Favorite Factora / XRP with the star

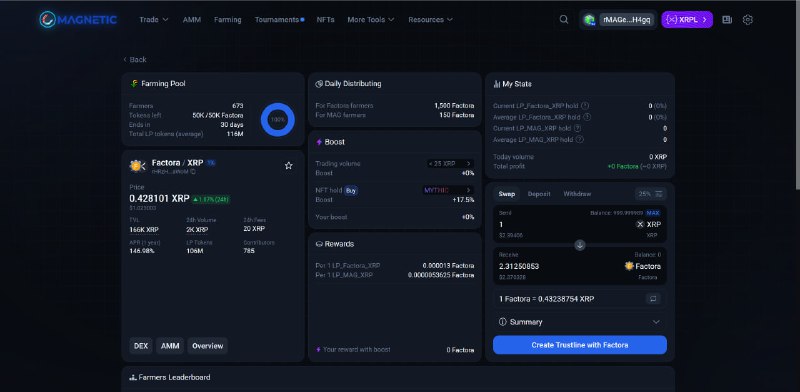coord(288,165)
